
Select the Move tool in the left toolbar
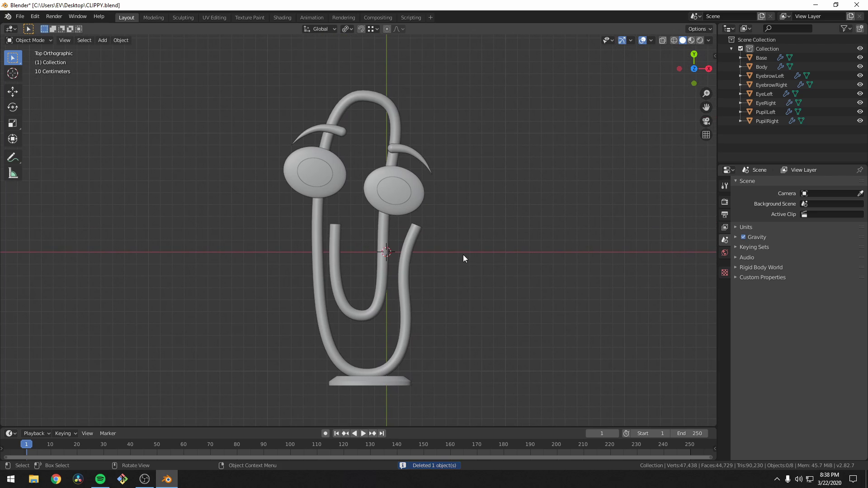13,91
